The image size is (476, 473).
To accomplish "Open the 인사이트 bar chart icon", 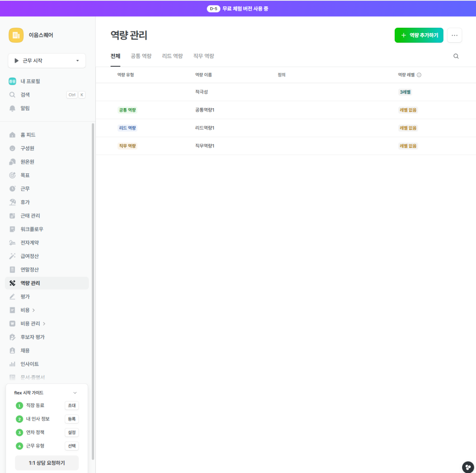I will tap(12, 364).
